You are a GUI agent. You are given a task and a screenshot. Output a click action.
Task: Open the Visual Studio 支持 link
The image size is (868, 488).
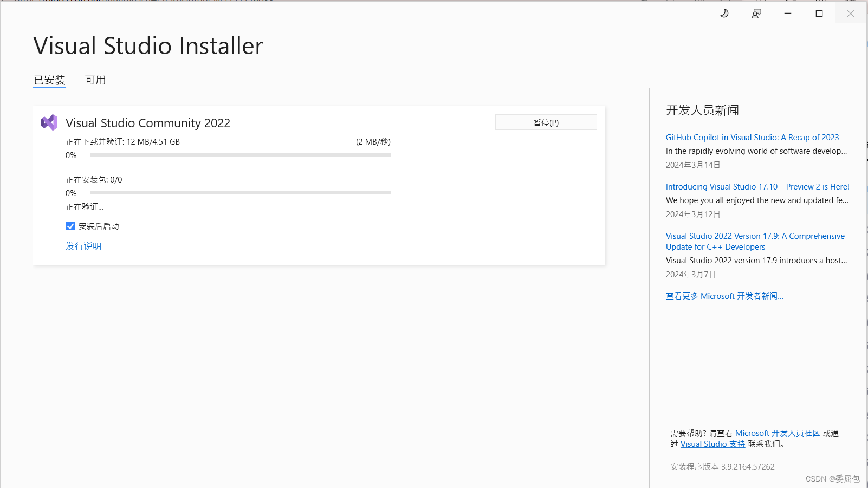[712, 444]
